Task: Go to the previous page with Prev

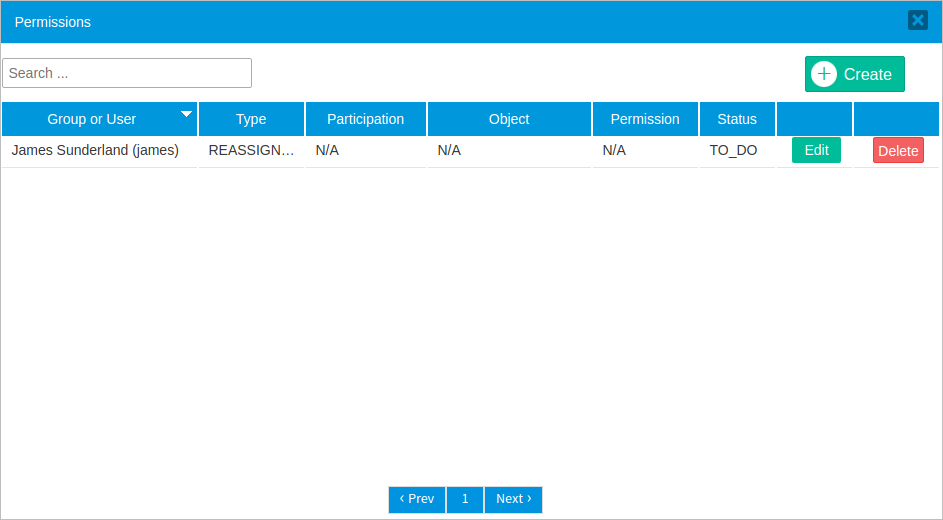Action: (417, 499)
